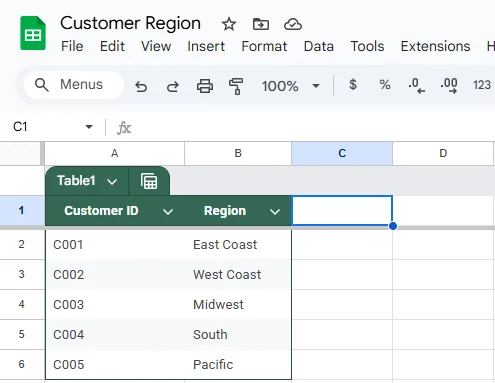This screenshot has width=495, height=383.
Task: Open the Name box dropdown arrow
Action: click(x=89, y=127)
